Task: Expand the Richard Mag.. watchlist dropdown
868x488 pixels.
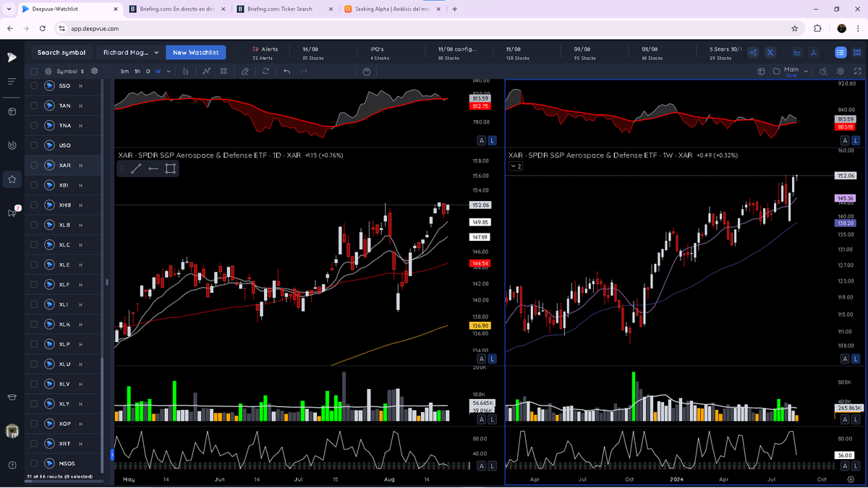Action: click(x=130, y=52)
